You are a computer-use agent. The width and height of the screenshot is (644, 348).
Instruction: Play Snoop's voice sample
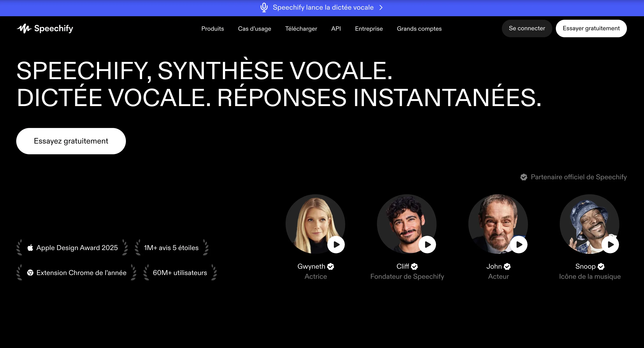[x=610, y=245]
